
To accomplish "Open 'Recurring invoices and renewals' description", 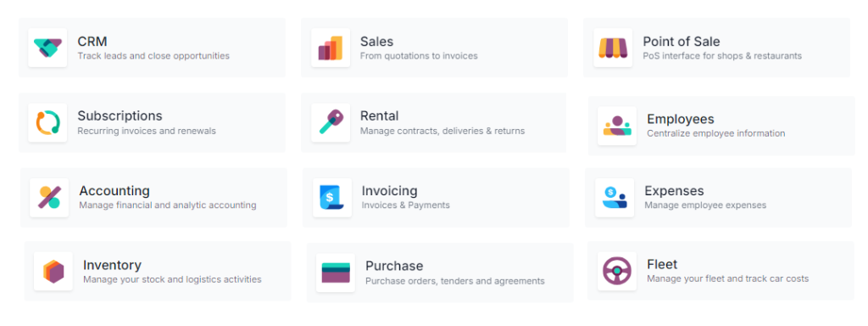I will (x=147, y=131).
